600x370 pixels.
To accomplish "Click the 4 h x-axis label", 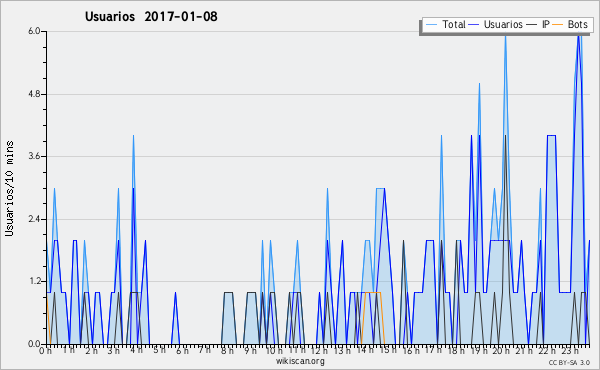I will [x=136, y=350].
